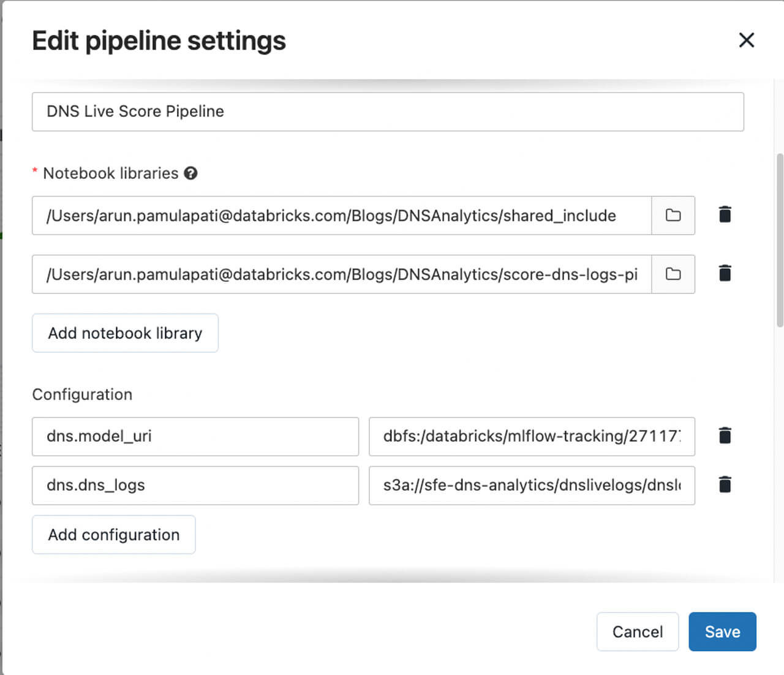Viewport: 784px width, 675px height.
Task: Delete the dns.dns_logs configuration row
Action: pyautogui.click(x=725, y=485)
